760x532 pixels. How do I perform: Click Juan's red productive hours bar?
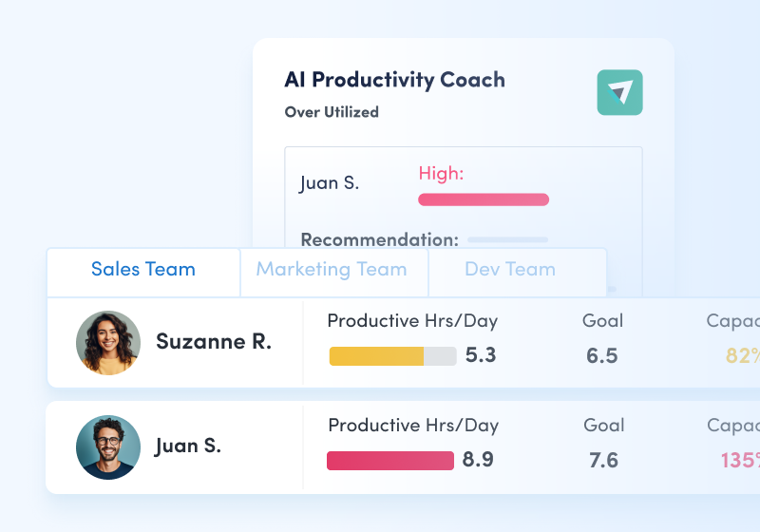(390, 461)
